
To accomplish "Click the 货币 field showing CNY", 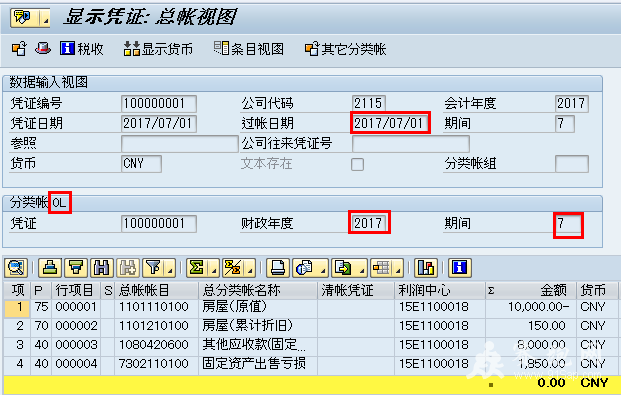I will pyautogui.click(x=141, y=164).
